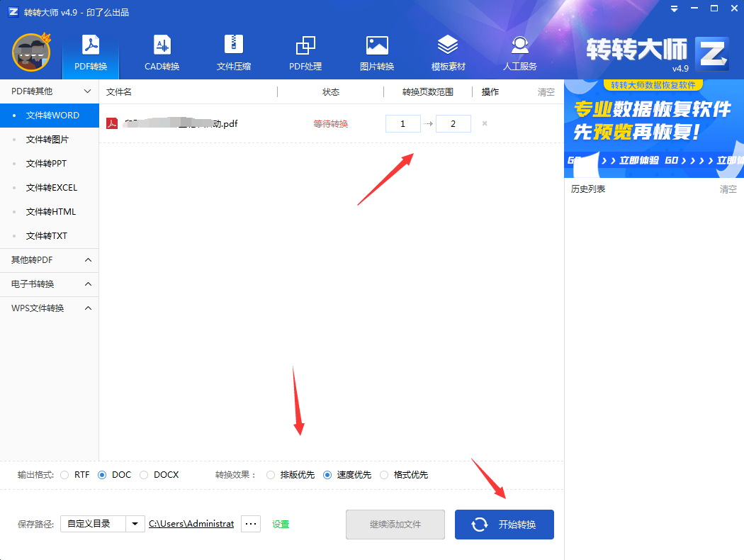
Task: Browse folder with the ... button
Action: pos(251,524)
